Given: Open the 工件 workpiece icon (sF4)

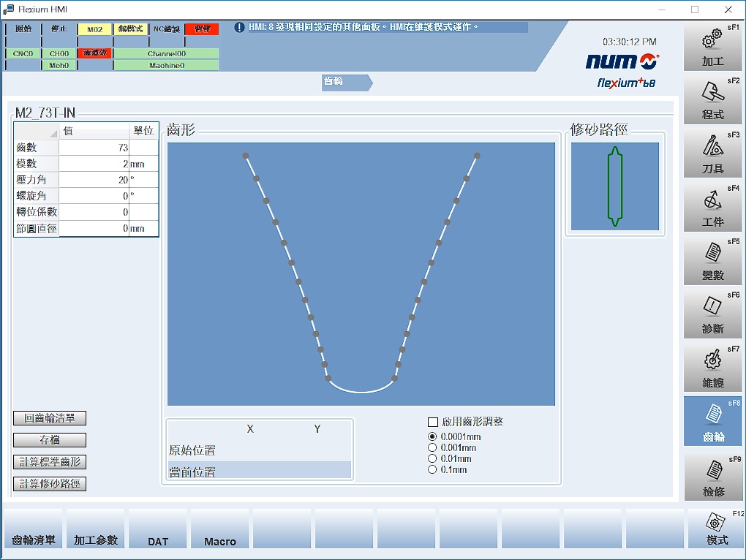Looking at the screenshot, I should click(712, 208).
